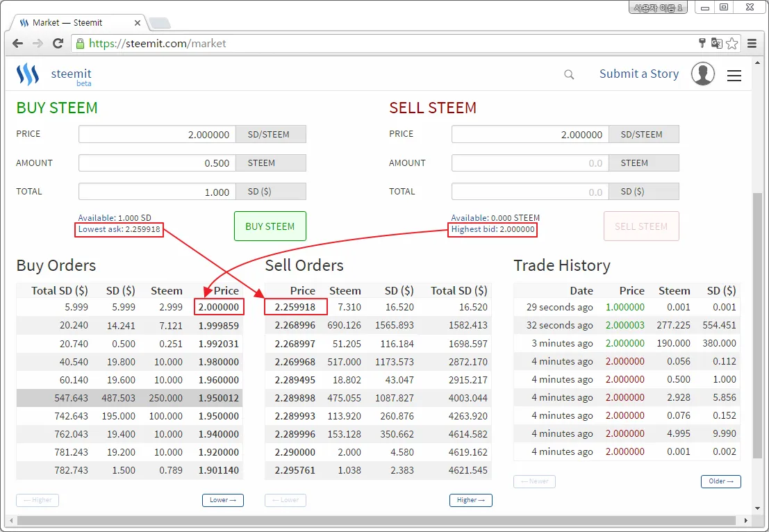Click the Sell Steem total field
The height and width of the screenshot is (532, 769).
click(530, 192)
